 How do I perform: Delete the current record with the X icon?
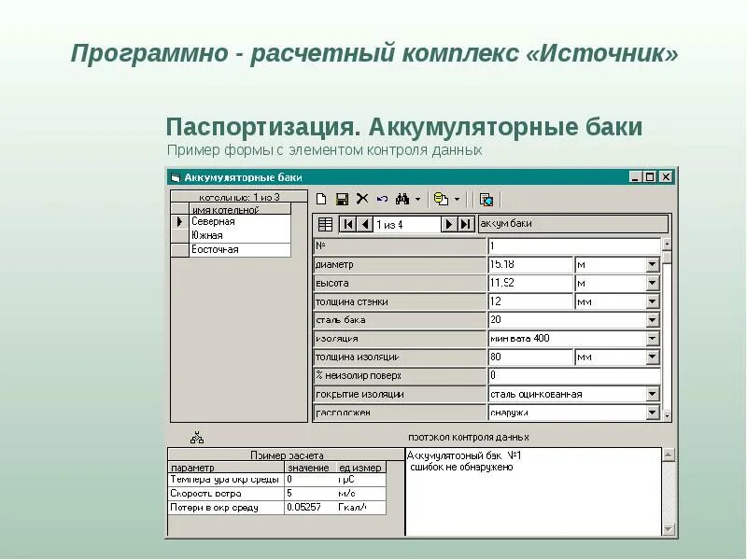(x=363, y=198)
